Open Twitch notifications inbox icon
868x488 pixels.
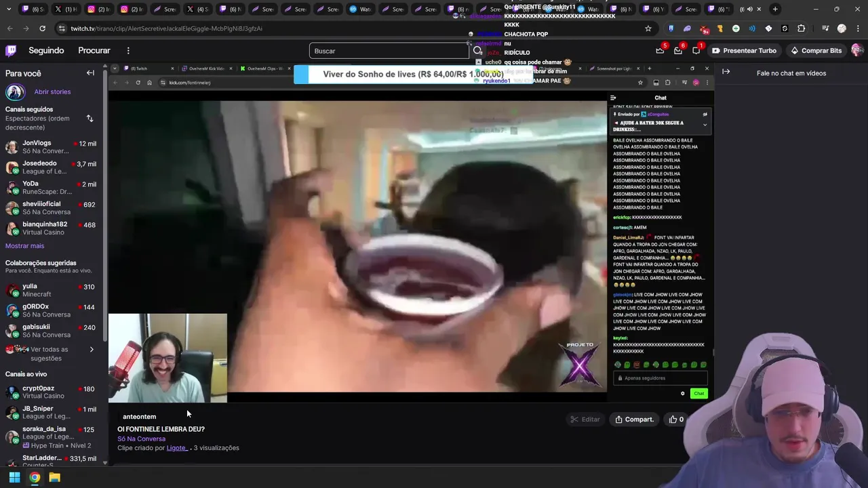[678, 50]
